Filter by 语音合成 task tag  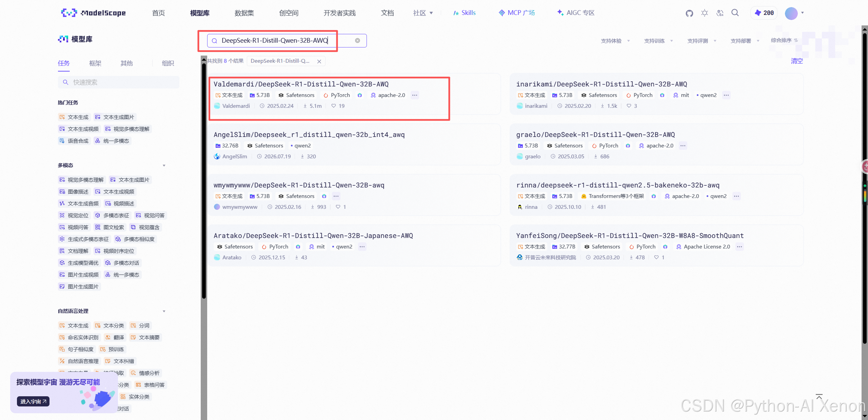click(x=74, y=141)
